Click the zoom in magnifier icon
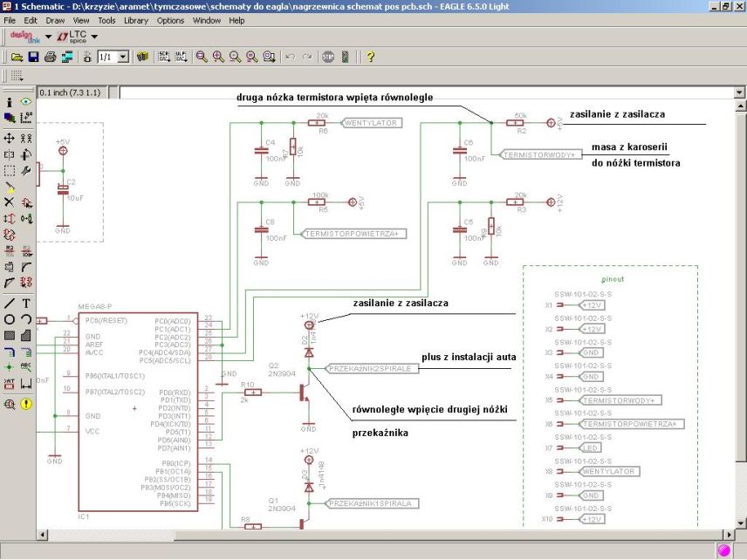 coord(218,57)
